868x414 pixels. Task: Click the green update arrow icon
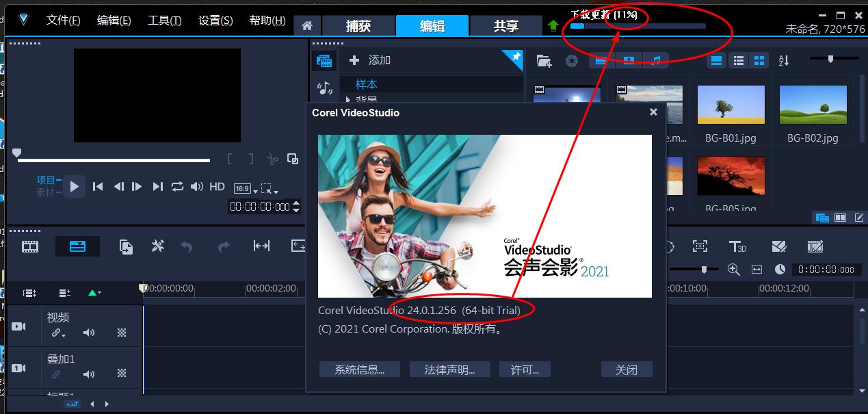[x=553, y=26]
